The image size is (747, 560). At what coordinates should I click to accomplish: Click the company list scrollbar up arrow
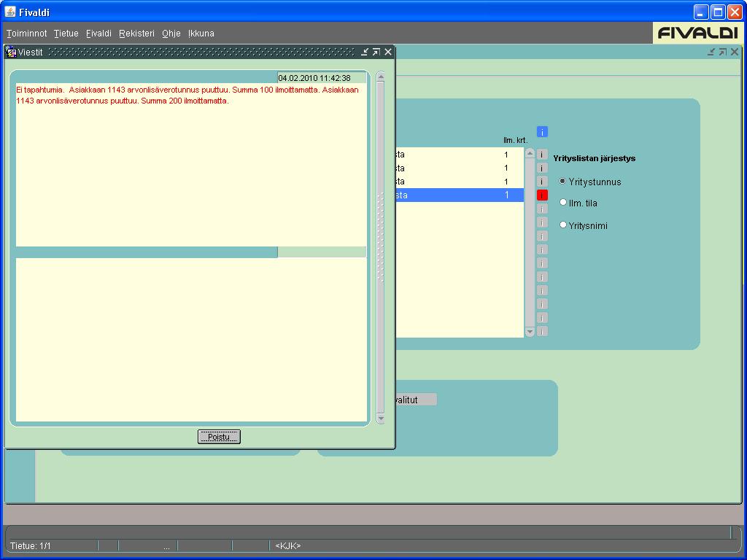point(530,153)
